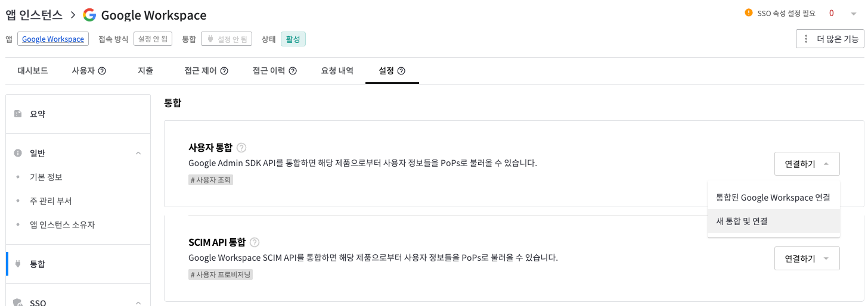Choose 통합된 Google Workspace 연결 option
The height and width of the screenshot is (306, 868).
click(773, 197)
